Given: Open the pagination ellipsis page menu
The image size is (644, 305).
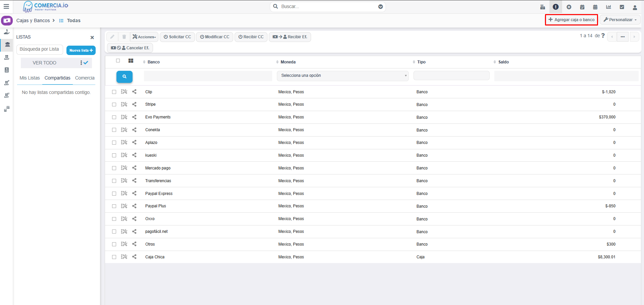Looking at the screenshot, I should pyautogui.click(x=623, y=37).
